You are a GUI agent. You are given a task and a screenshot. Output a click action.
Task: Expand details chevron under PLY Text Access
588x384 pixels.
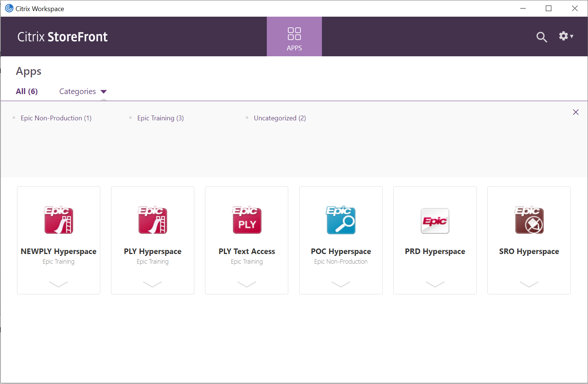point(247,284)
